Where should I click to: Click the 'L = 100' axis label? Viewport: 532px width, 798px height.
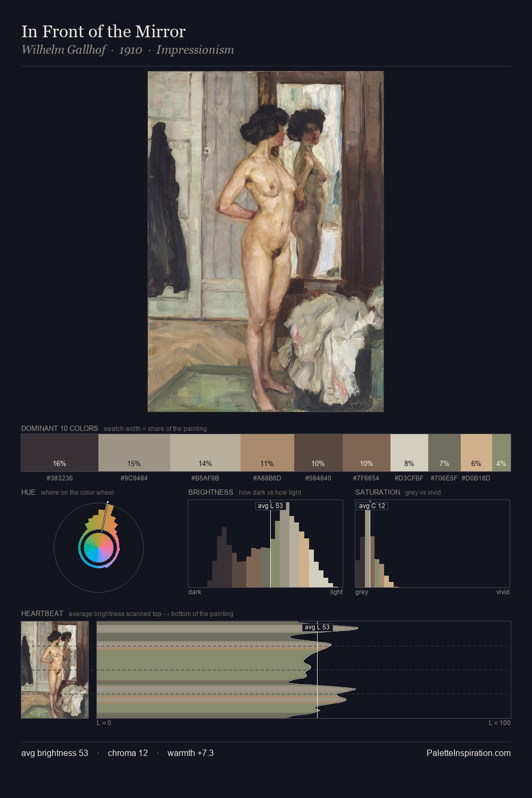(500, 723)
